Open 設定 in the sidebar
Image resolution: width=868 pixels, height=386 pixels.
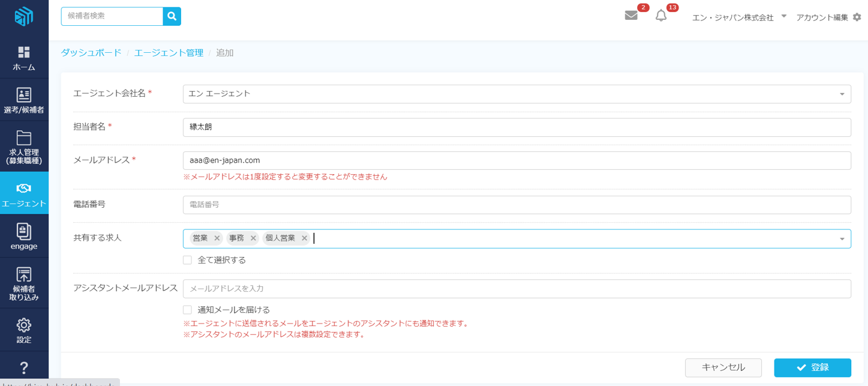tap(24, 330)
